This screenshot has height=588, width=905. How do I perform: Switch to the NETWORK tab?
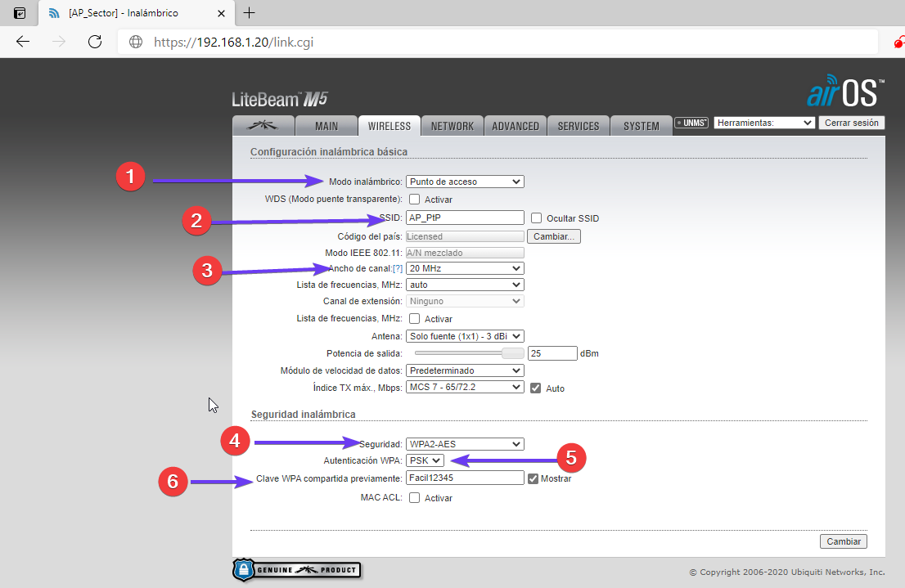coord(452,126)
